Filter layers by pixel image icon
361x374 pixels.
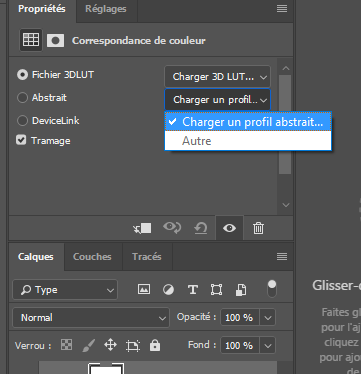(144, 289)
